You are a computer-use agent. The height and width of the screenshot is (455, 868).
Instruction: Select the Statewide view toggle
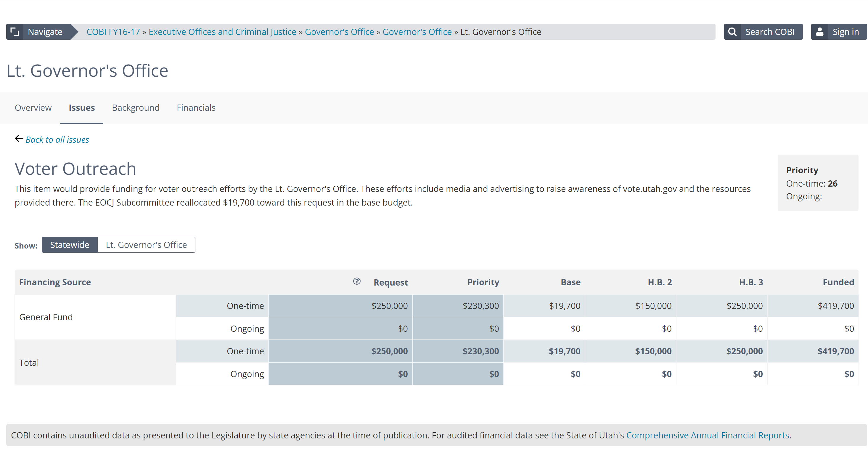click(x=69, y=245)
